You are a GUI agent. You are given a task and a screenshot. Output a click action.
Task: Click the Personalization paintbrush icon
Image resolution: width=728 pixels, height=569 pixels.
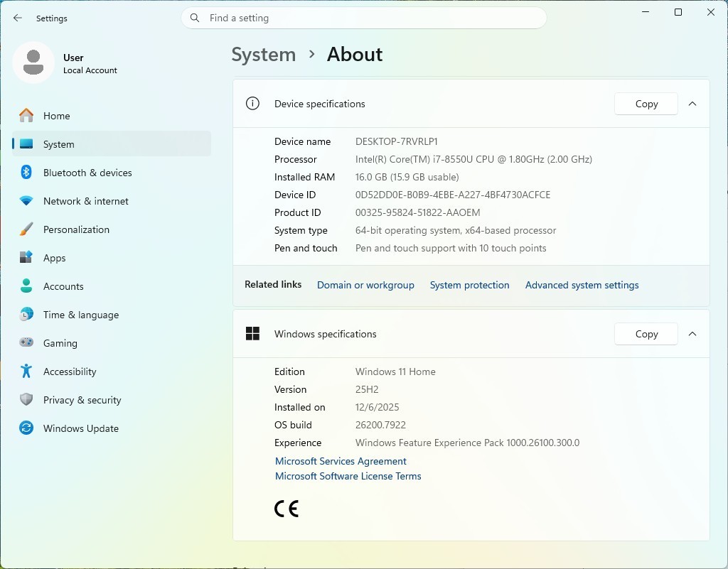click(26, 229)
